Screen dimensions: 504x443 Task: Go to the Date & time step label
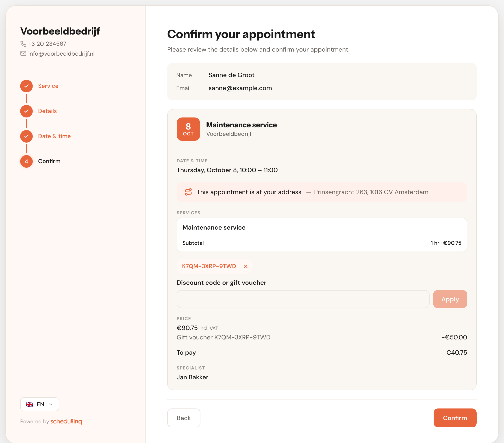click(54, 136)
